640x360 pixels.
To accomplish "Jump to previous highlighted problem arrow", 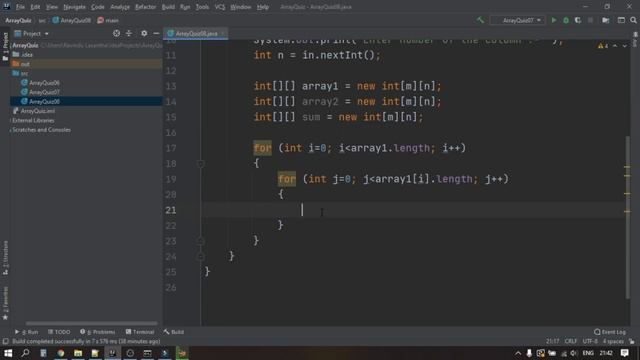I will coord(616,46).
